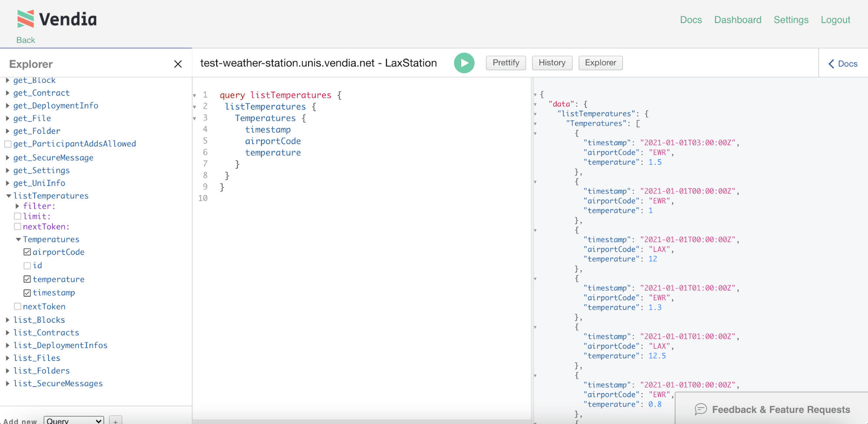The height and width of the screenshot is (424, 868).
Task: Click 'airportCode' on editor line 5
Action: coord(273,141)
